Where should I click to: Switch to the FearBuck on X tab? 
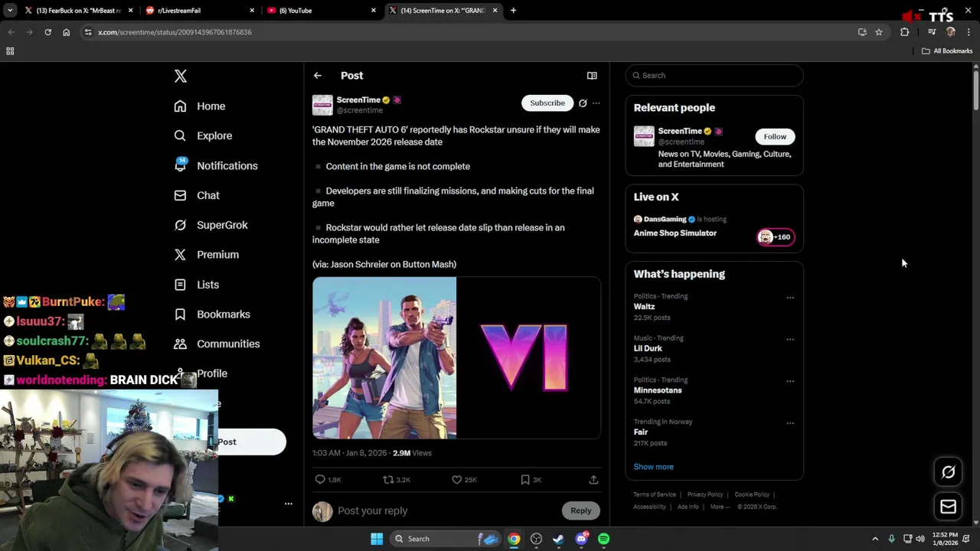(78, 11)
